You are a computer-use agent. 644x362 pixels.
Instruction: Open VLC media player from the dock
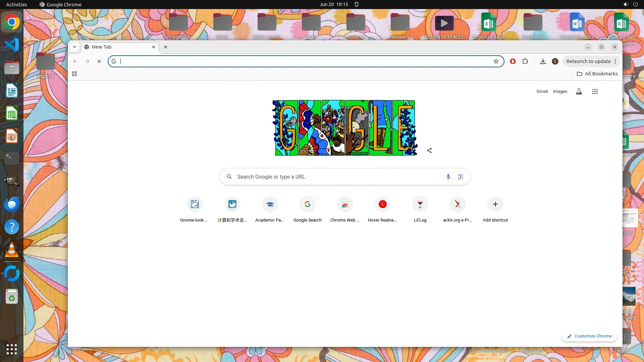pos(12,250)
